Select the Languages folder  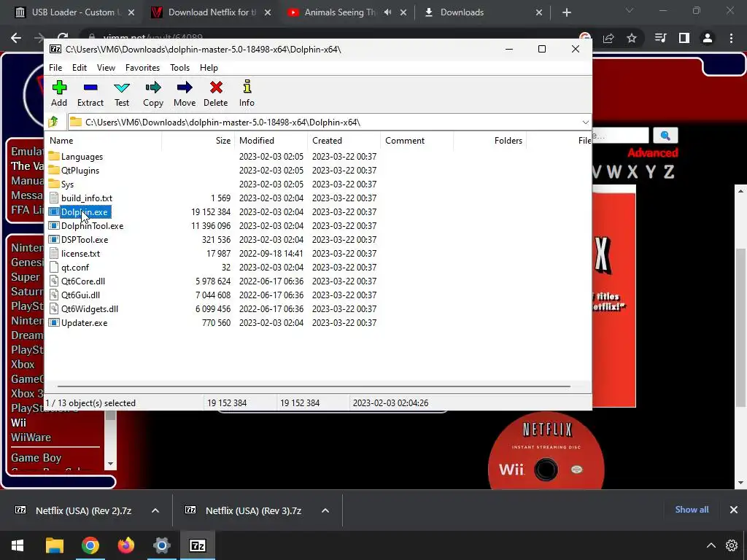point(82,157)
